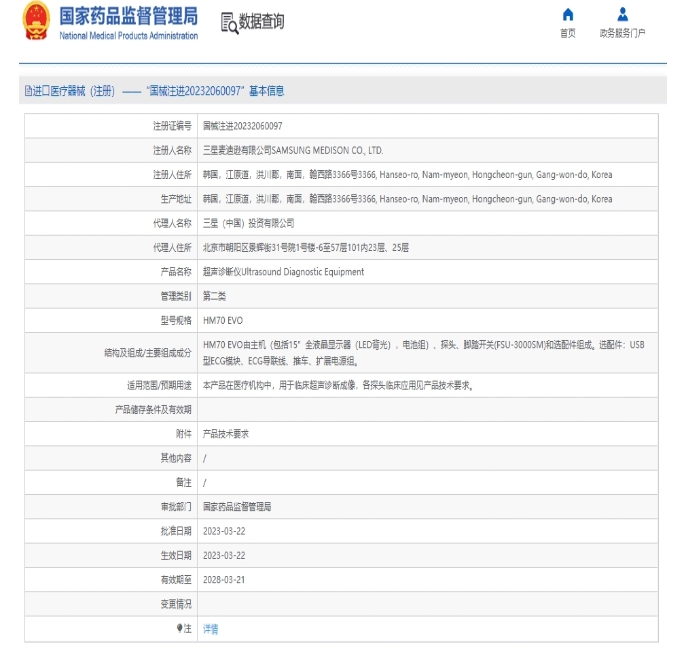Image resolution: width=673 pixels, height=646 pixels.
Task: Click the 型号规格 row label
Action: coord(176,321)
